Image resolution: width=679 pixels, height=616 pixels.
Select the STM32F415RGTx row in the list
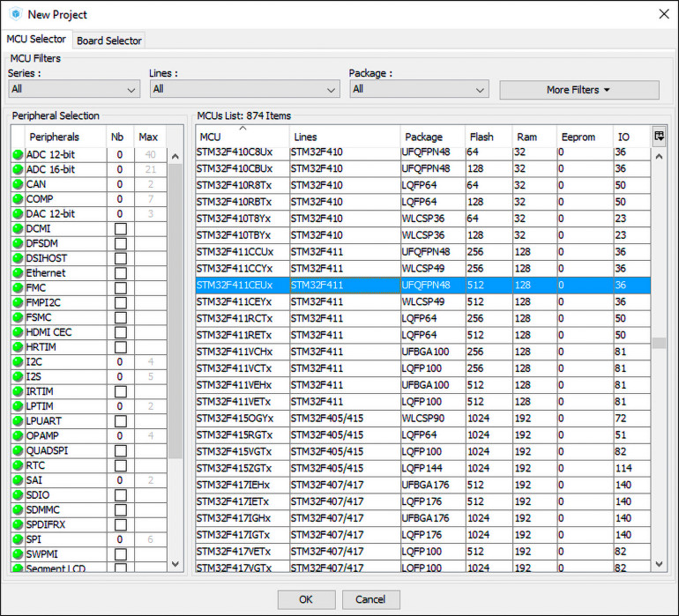(x=235, y=434)
